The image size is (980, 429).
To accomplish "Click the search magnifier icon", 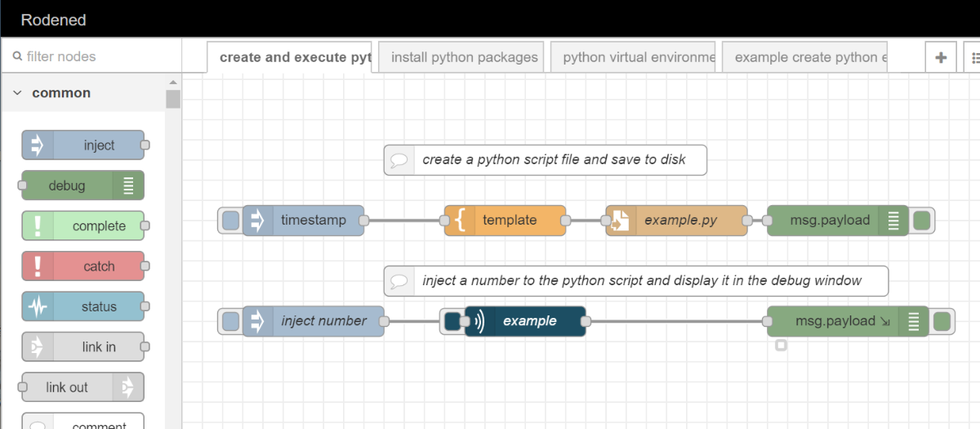I will [16, 56].
